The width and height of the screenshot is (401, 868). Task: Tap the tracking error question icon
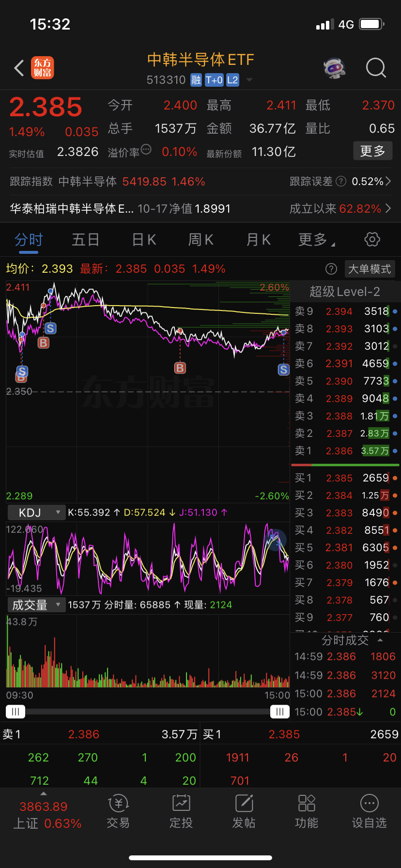point(341,181)
